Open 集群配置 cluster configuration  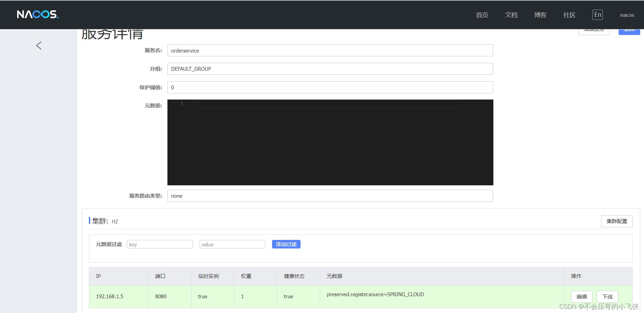click(x=617, y=221)
